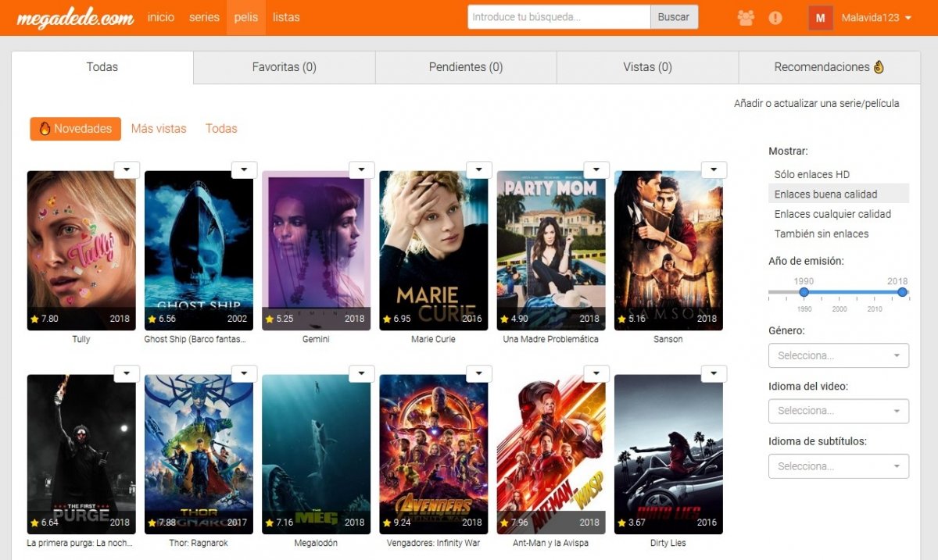938x560 pixels.
Task: Expand the Idioma de subtítulos select box
Action: 839,466
